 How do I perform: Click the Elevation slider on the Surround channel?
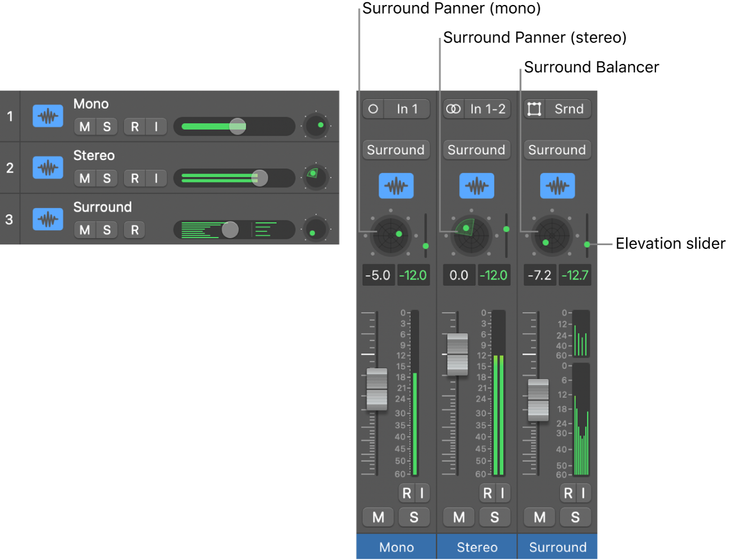(587, 244)
